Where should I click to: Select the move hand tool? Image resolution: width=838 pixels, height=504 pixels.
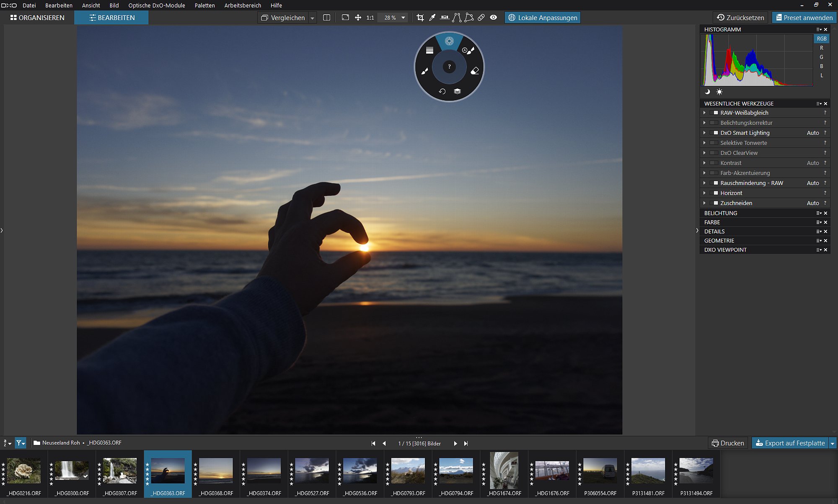click(358, 18)
